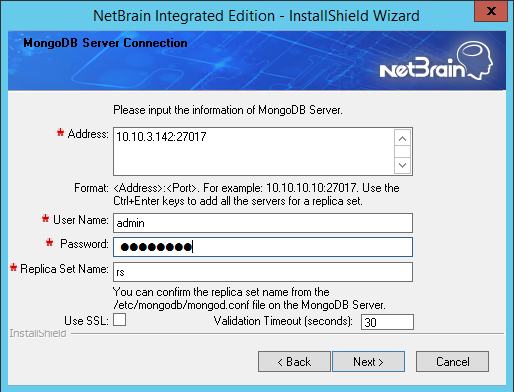This screenshot has width=514, height=392.
Task: Cancel the InstallShield wizard
Action: pos(452,361)
